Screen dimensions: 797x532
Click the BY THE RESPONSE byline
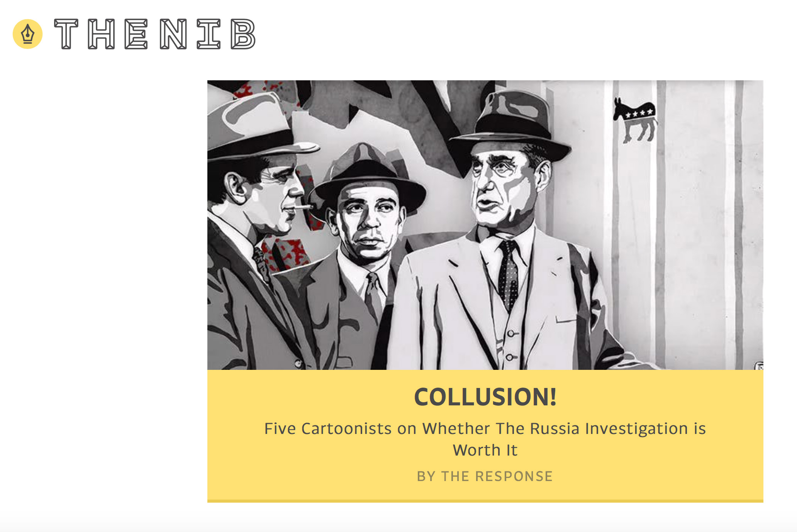(x=485, y=476)
